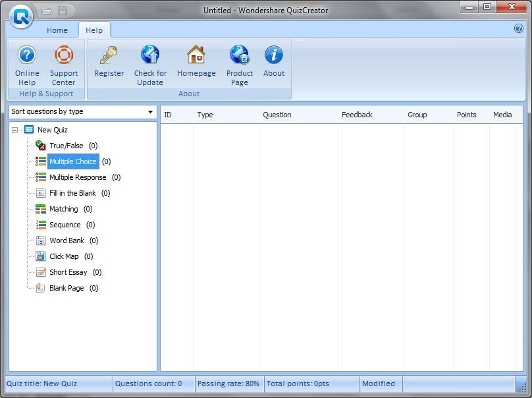Open the Homepage icon
This screenshot has width=532, height=398.
coord(196,55)
